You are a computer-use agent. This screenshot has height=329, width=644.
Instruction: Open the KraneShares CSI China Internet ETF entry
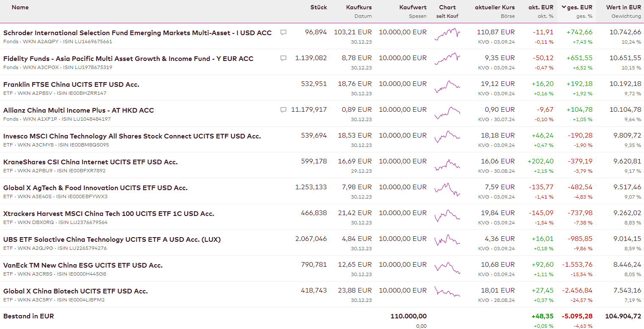pos(90,162)
